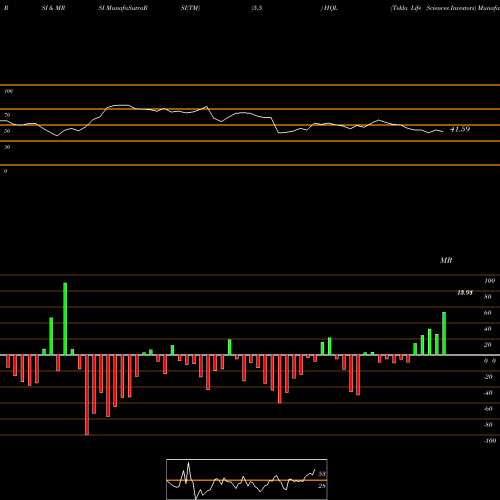Screen dimensions: 500x500
Task: Click the -80 label on MR axis
Action: point(488,425)
